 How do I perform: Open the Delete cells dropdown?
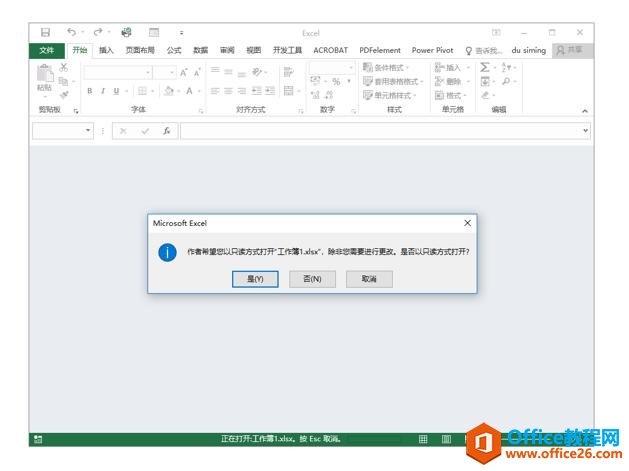coord(452,81)
